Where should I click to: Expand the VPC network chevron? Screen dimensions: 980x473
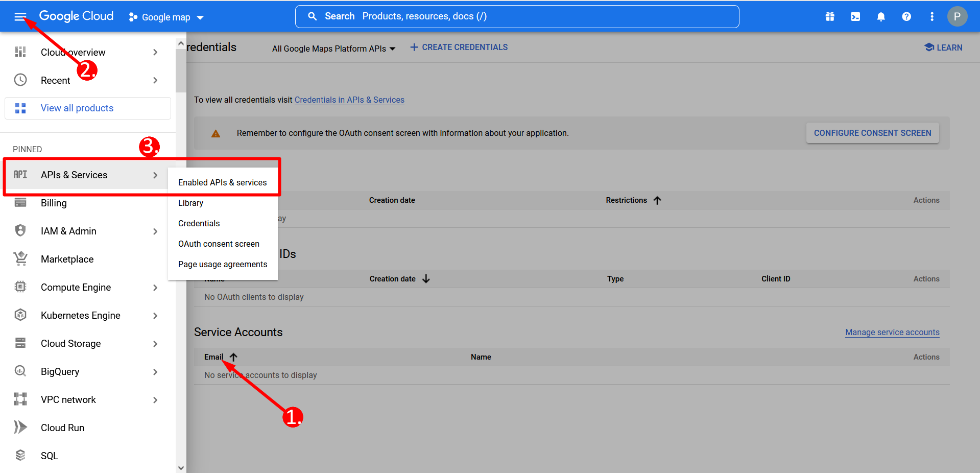coord(155,400)
